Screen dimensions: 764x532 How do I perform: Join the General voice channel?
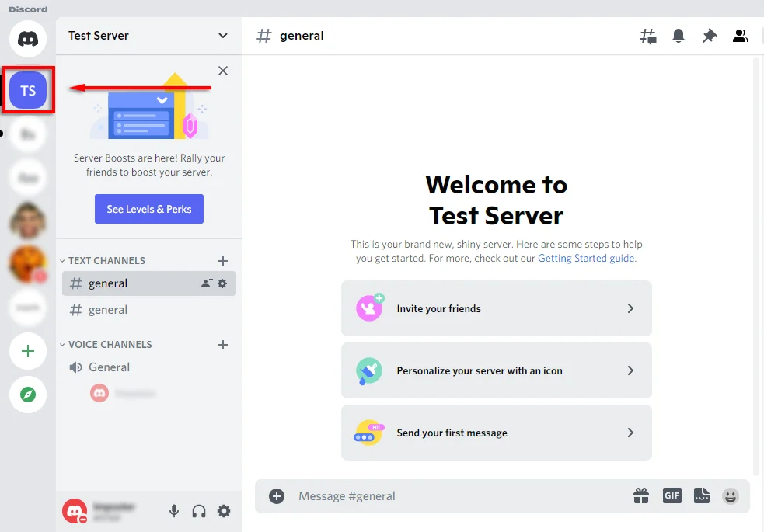[x=149, y=367]
